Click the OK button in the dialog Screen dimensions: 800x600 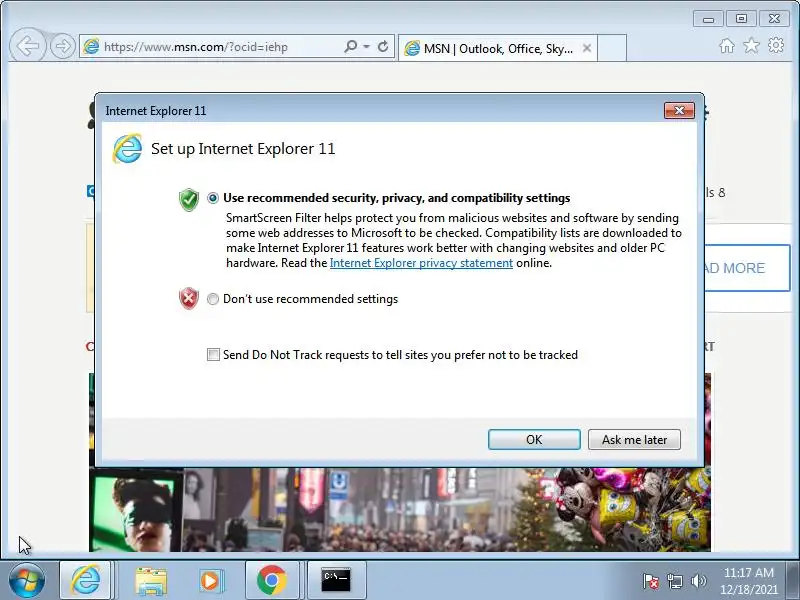[x=534, y=439]
